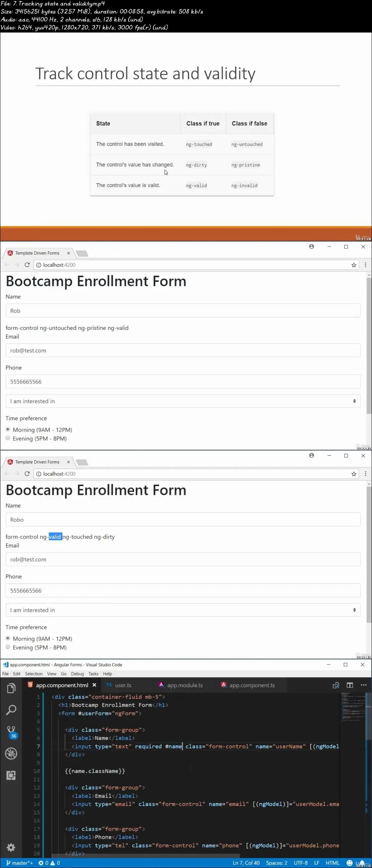The image size is (372, 868).
Task: Click the Name field containing 'Robo'
Action: (x=183, y=520)
